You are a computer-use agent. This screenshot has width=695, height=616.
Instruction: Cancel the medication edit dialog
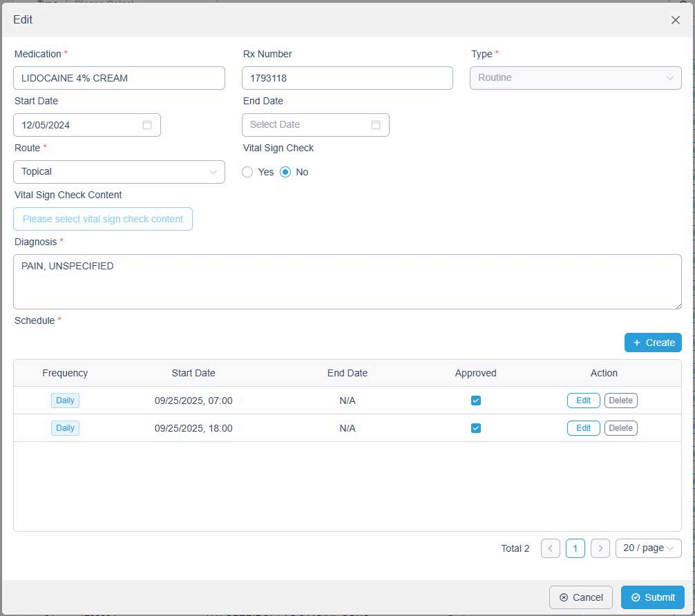(580, 597)
